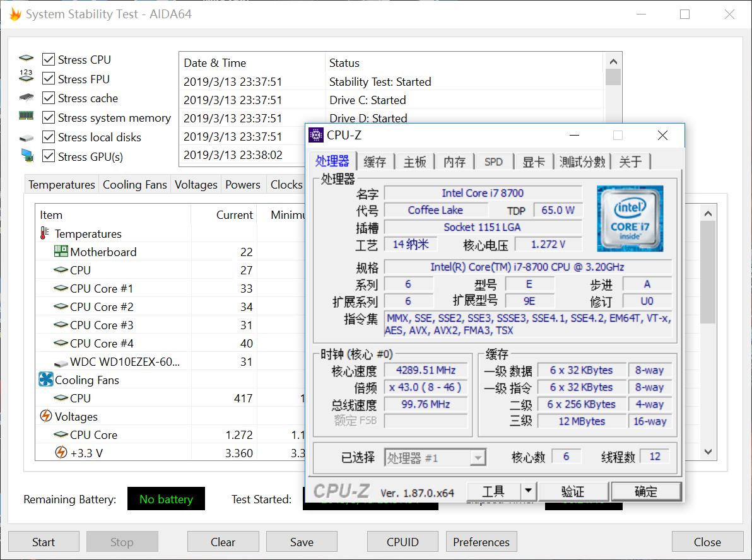Viewport: 752px width, 560px height.
Task: Click the AIDA64 flame icon in title bar
Action: tap(15, 14)
